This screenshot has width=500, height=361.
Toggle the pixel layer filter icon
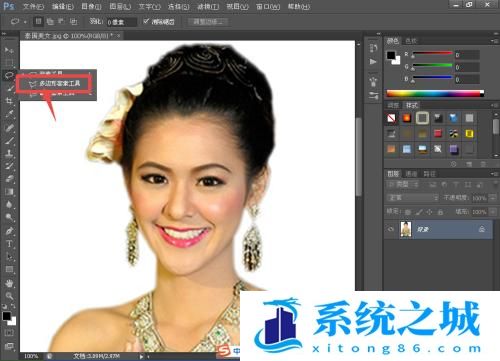pos(433,184)
